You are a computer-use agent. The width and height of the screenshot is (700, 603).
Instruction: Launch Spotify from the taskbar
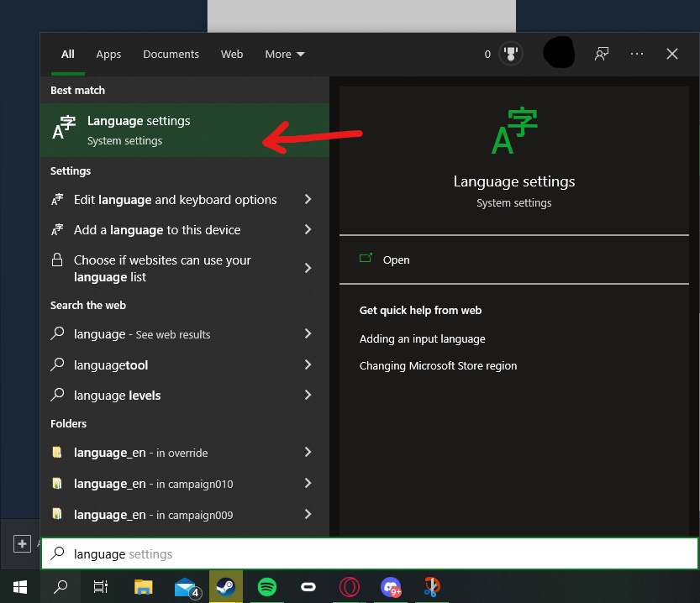tap(266, 587)
